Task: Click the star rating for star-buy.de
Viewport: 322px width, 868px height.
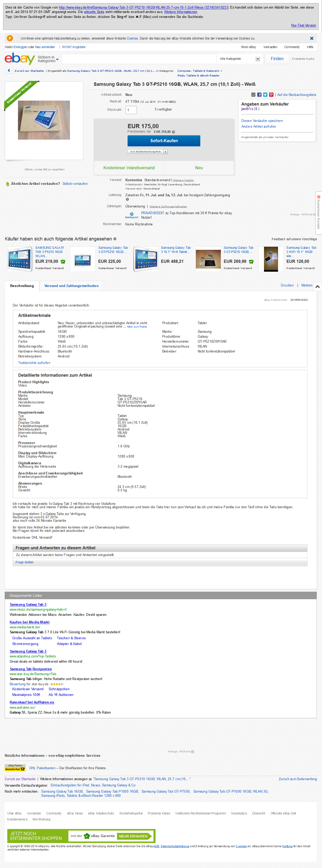Action: pyautogui.click(x=57, y=684)
